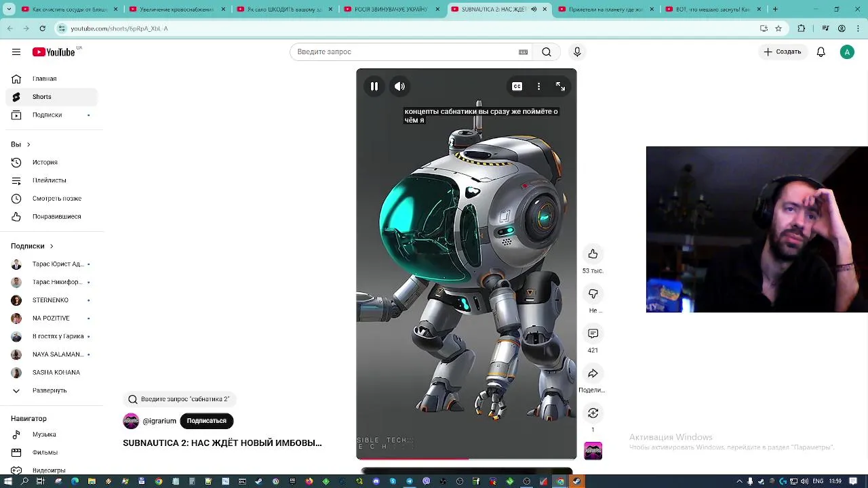Open the @igrarium channel link
This screenshot has height=488, width=868.
159,421
